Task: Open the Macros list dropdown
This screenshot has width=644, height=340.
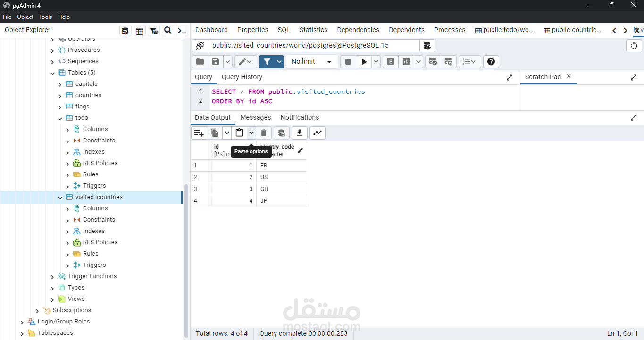Action: click(x=469, y=61)
